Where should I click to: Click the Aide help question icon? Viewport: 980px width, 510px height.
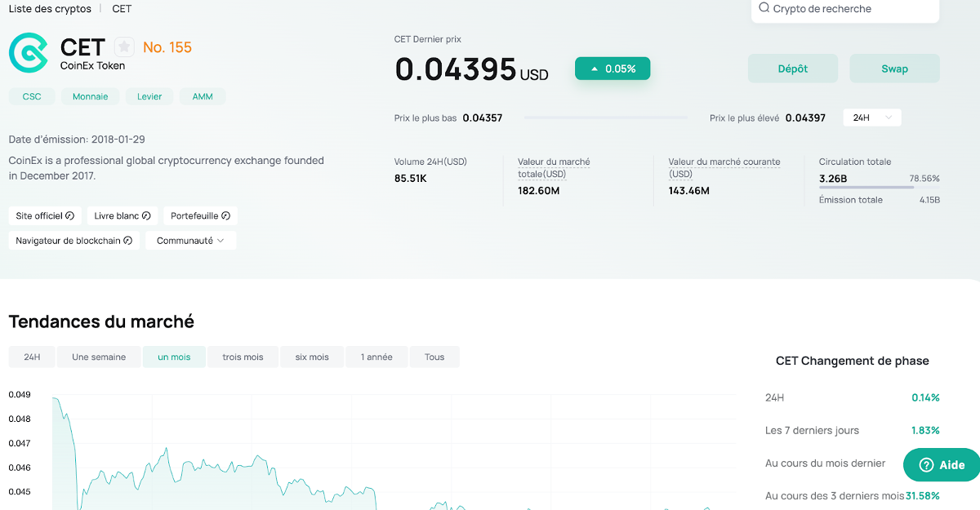pyautogui.click(x=926, y=465)
